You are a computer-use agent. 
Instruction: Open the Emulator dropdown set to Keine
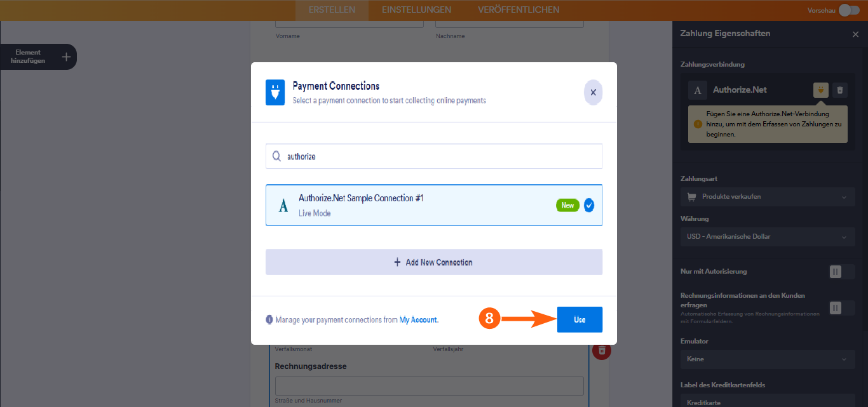point(767,359)
